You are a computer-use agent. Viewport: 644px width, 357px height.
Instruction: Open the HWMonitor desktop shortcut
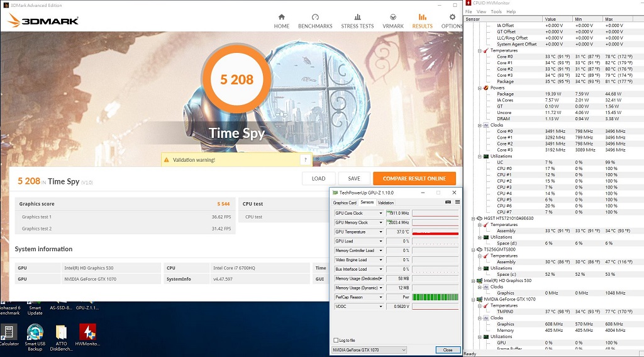point(87,335)
